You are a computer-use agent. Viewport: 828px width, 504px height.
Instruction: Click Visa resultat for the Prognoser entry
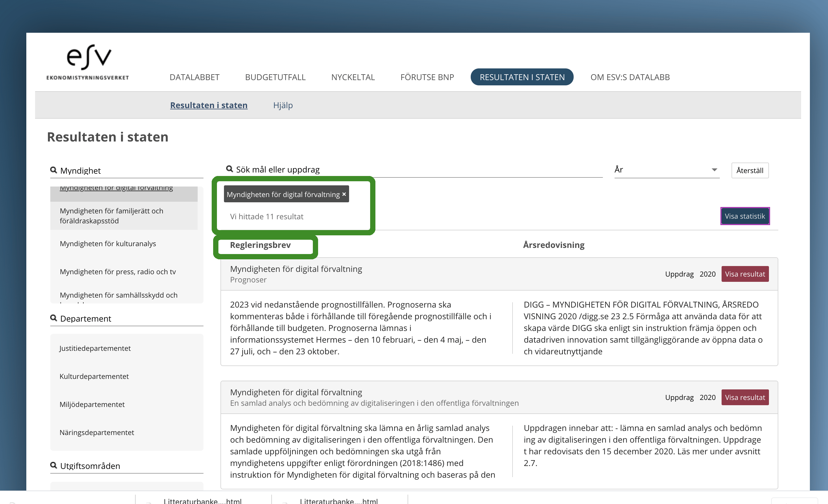point(745,274)
